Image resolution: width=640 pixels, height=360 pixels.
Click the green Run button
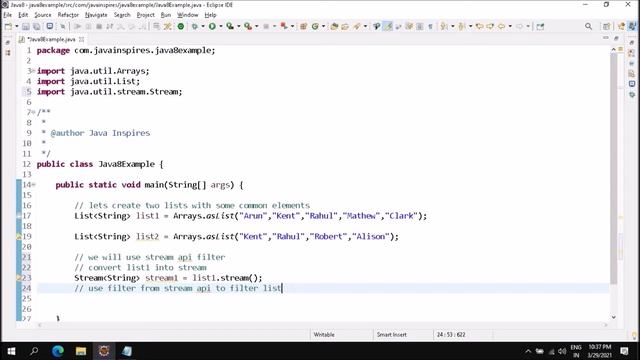pyautogui.click(x=212, y=27)
